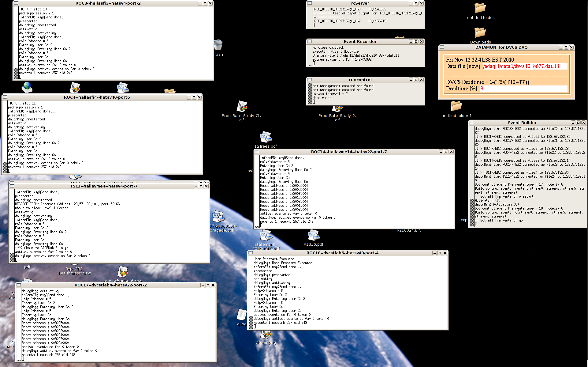Click 'update interval = 2' in runcontrol
This screenshot has height=367, width=588.
click(330, 94)
